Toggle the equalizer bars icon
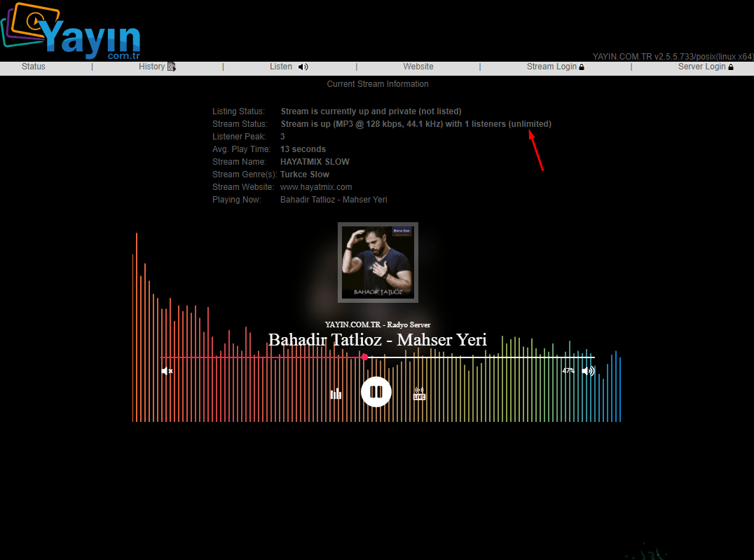The height and width of the screenshot is (560, 754). tap(336, 394)
